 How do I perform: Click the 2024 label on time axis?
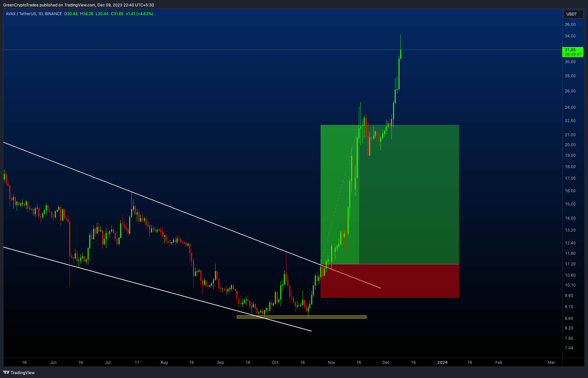tap(442, 363)
